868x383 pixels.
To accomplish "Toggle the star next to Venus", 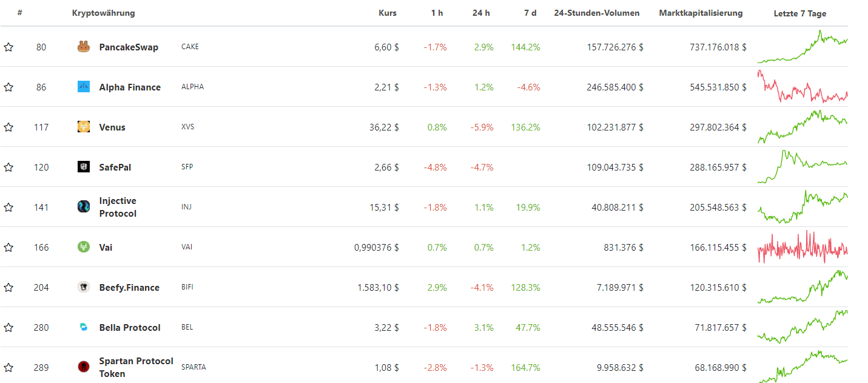I will click(x=8, y=127).
